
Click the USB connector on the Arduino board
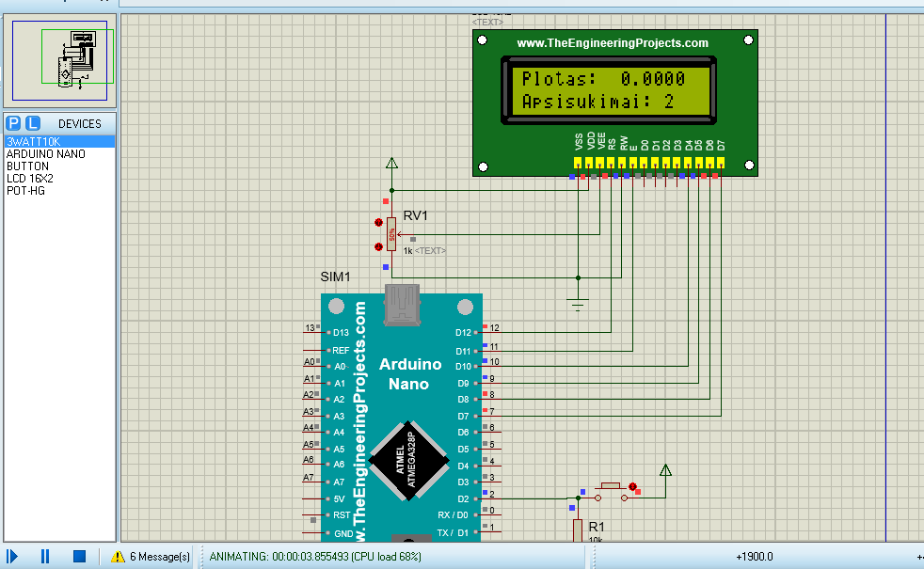pyautogui.click(x=402, y=305)
